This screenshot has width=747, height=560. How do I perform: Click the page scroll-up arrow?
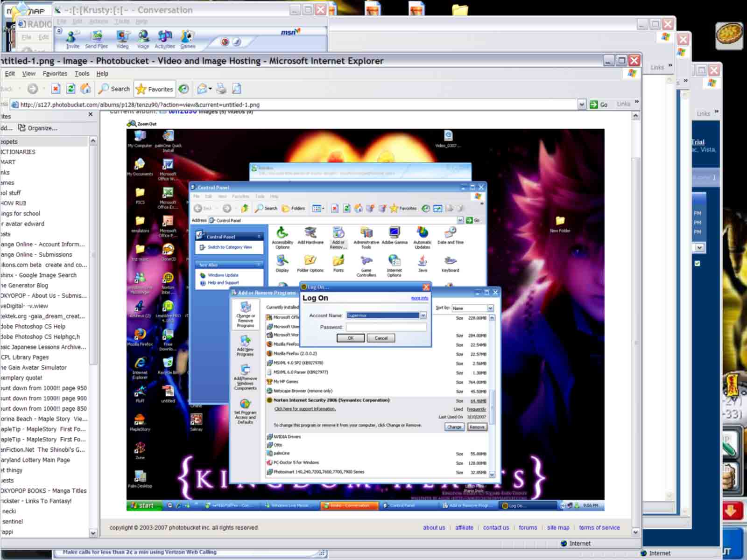point(635,116)
